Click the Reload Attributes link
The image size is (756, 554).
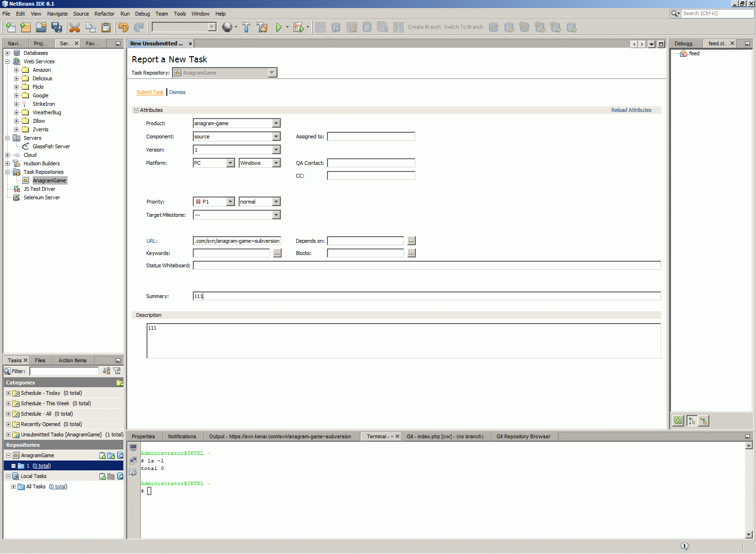tap(631, 111)
